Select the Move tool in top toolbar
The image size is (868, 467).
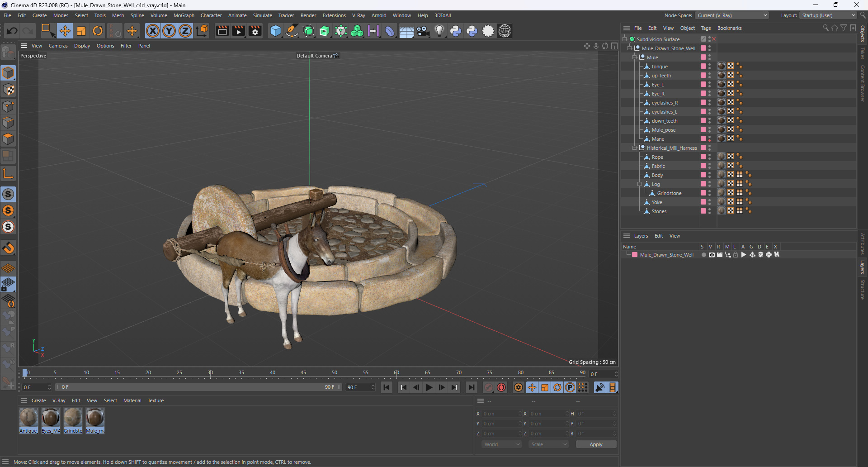[x=65, y=31]
